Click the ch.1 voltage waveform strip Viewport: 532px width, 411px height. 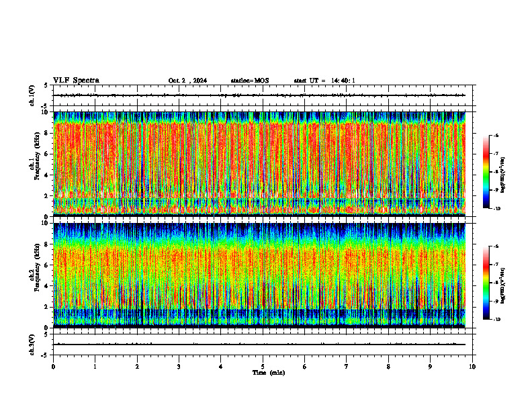[x=263, y=95]
